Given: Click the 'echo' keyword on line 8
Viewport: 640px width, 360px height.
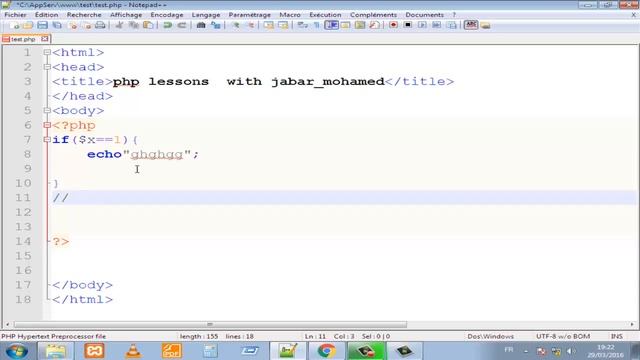Looking at the screenshot, I should [104, 154].
